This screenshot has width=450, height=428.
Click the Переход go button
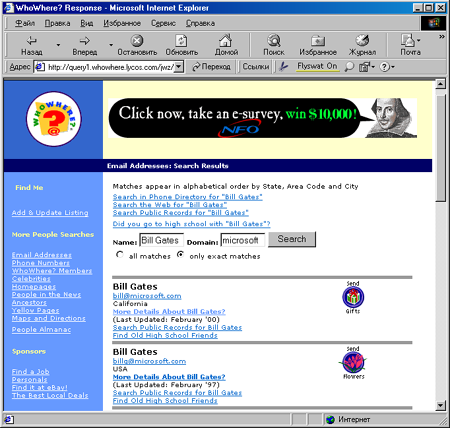pos(211,67)
